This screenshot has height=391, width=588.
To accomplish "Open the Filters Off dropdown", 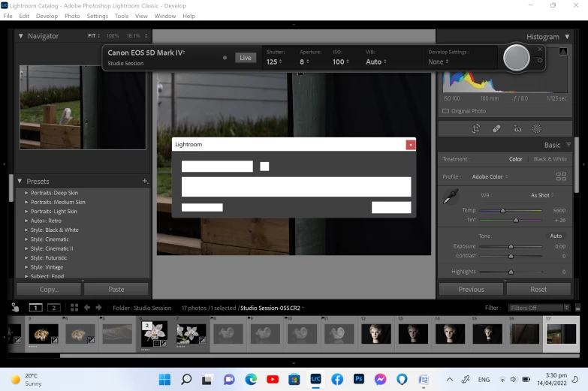I will 539,308.
